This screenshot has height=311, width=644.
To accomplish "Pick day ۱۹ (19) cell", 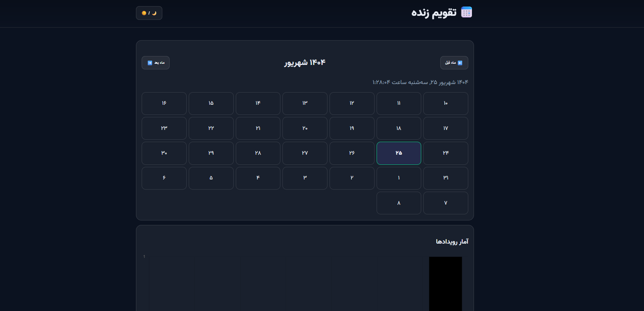I will pos(352,128).
